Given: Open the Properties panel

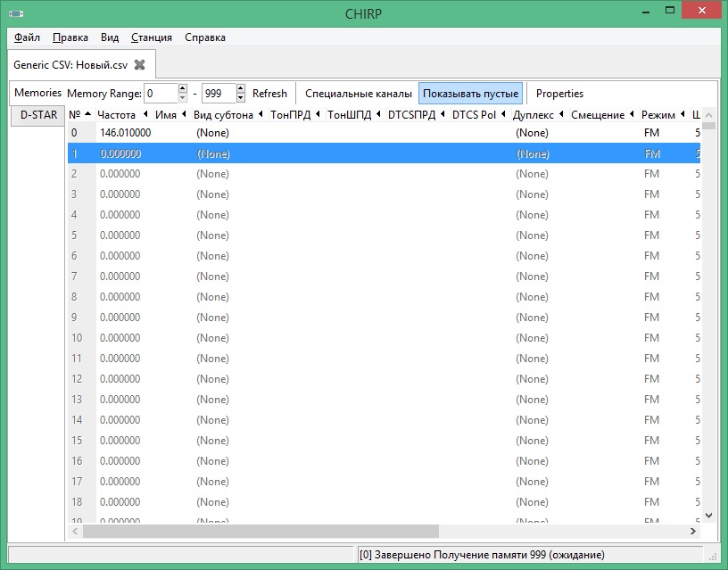Looking at the screenshot, I should [559, 94].
